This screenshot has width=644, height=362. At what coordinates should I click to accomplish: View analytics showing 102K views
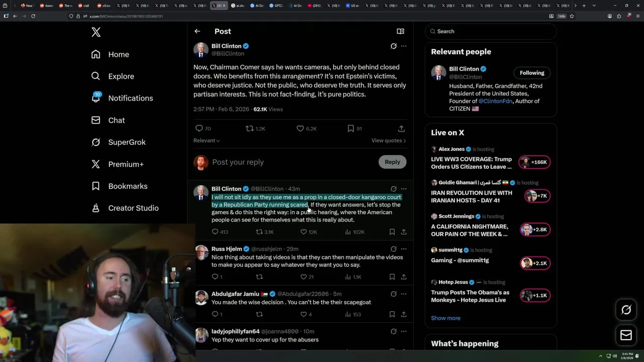[354, 232]
